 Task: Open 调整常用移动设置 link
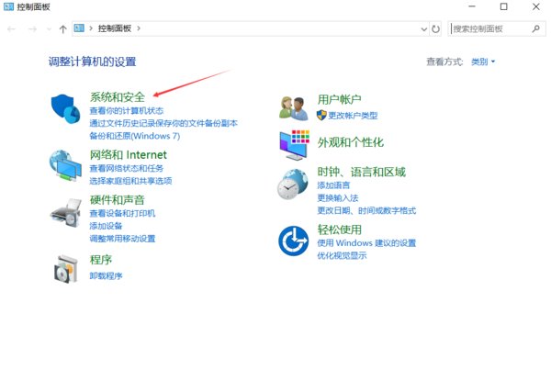122,239
